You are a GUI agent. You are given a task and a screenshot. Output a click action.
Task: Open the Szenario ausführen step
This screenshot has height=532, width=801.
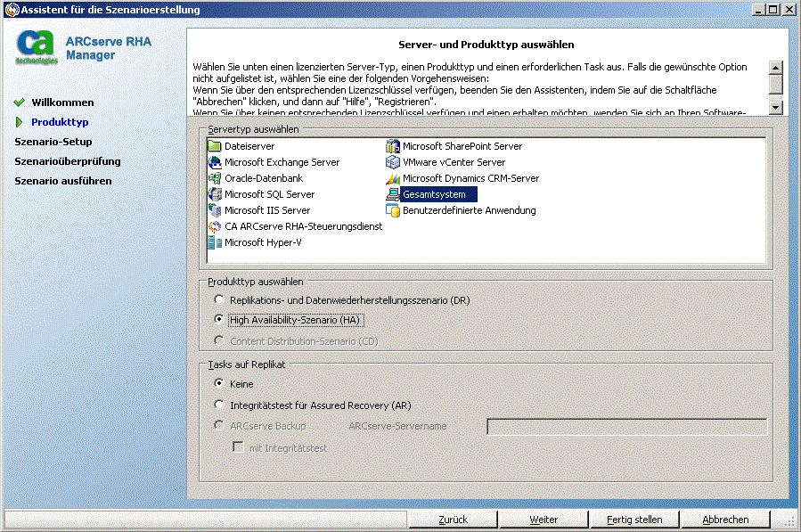coord(63,181)
